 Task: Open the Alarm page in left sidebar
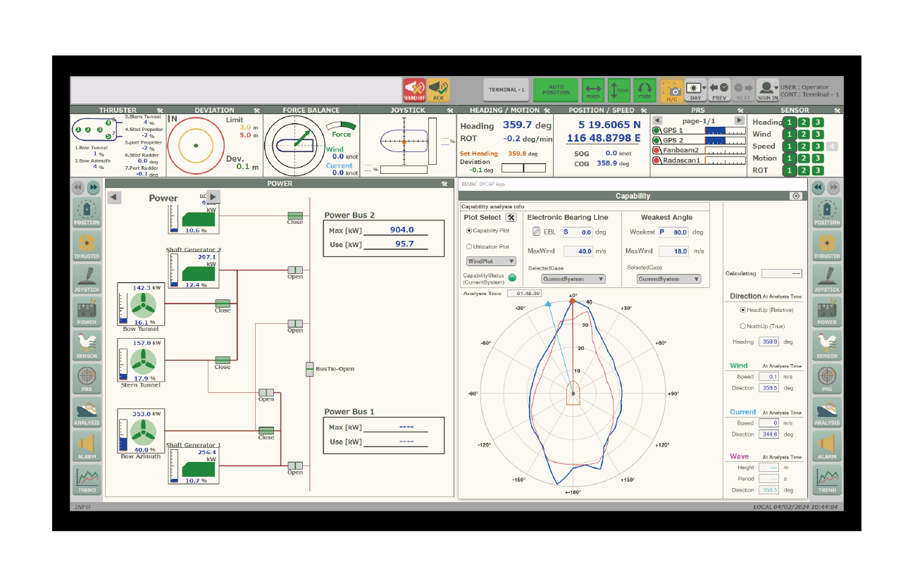click(x=87, y=446)
